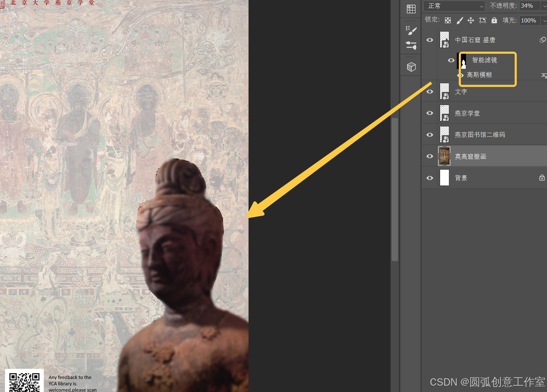Viewport: 547px width, 392px height.
Task: Click the 填充 label
Action: point(510,20)
